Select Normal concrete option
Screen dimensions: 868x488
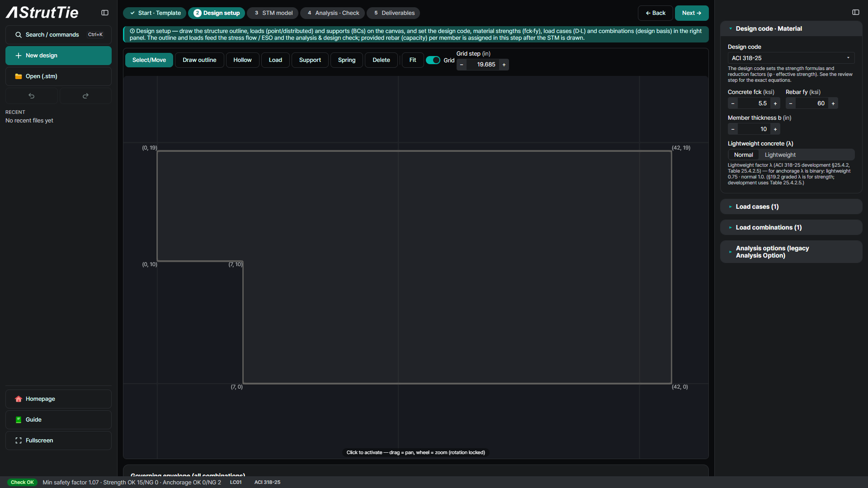[744, 155]
